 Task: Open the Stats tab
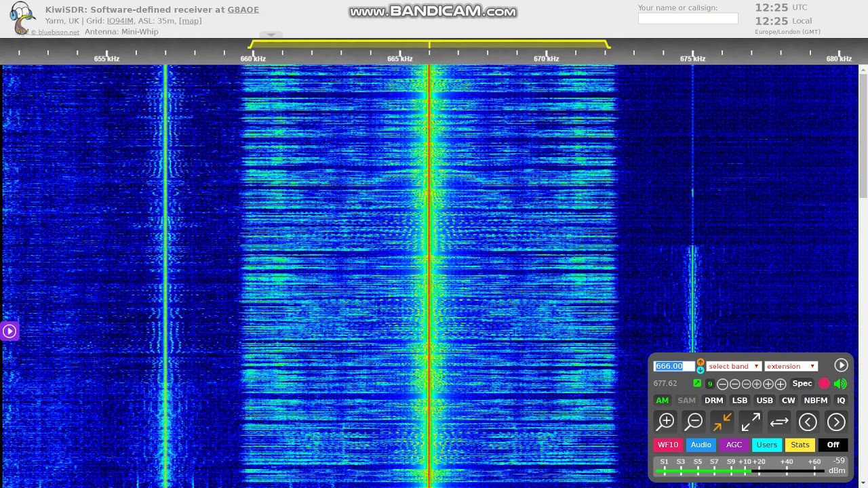pyautogui.click(x=800, y=445)
